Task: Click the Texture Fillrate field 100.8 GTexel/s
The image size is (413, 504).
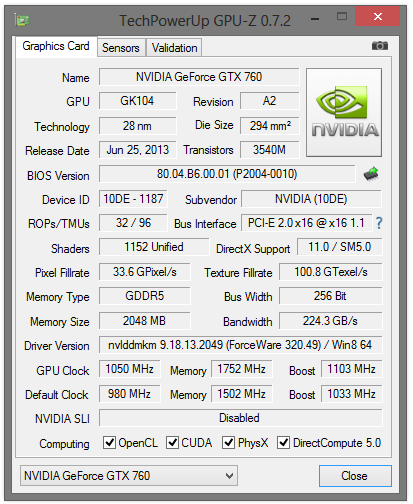Action: [331, 272]
